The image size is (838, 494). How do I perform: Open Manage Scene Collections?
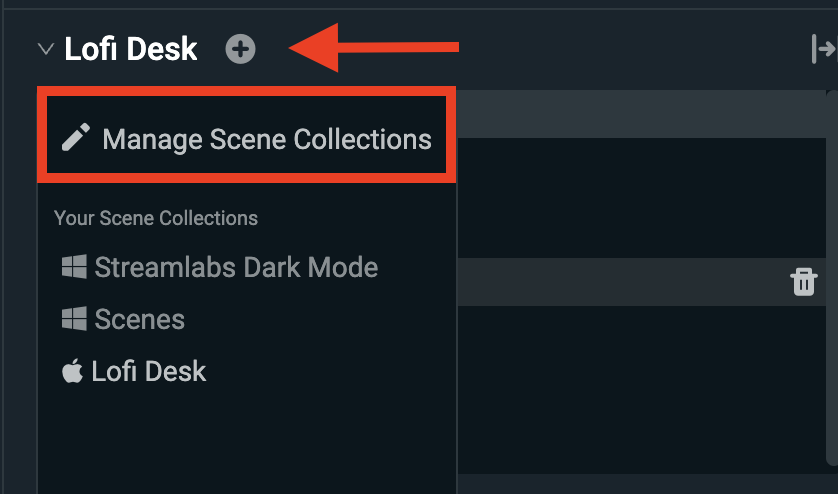[266, 138]
